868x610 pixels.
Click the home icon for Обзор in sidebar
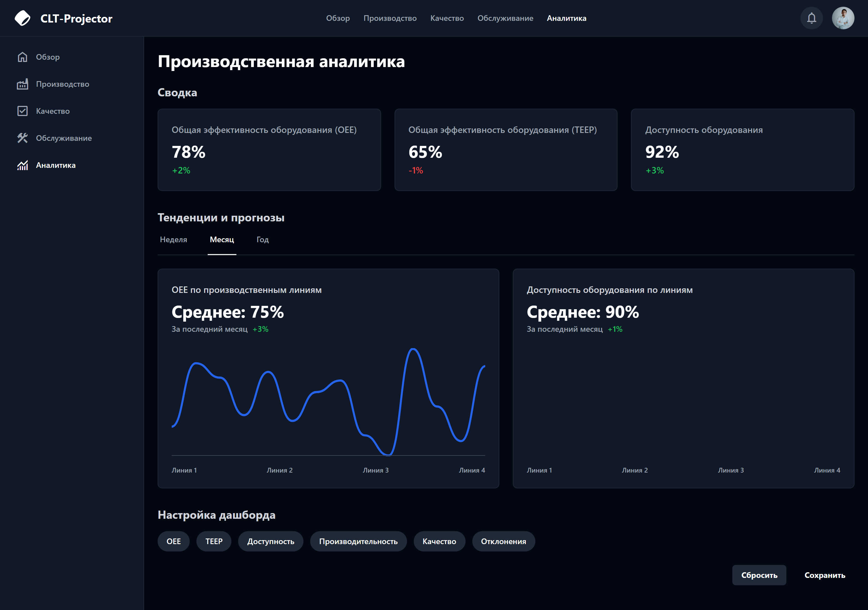22,57
